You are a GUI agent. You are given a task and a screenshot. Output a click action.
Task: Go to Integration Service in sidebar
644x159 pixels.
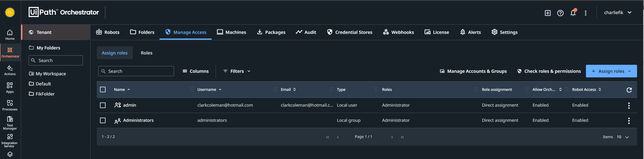click(x=10, y=140)
